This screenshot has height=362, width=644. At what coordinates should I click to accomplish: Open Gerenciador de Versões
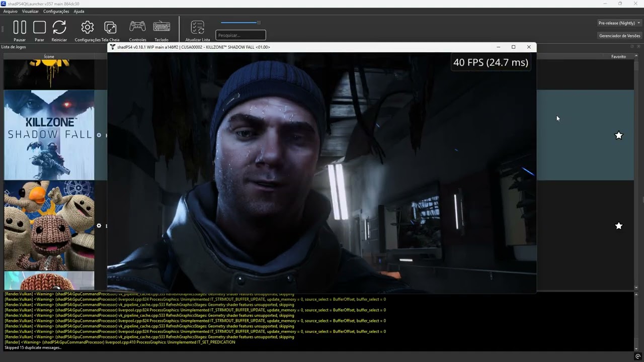click(619, 36)
